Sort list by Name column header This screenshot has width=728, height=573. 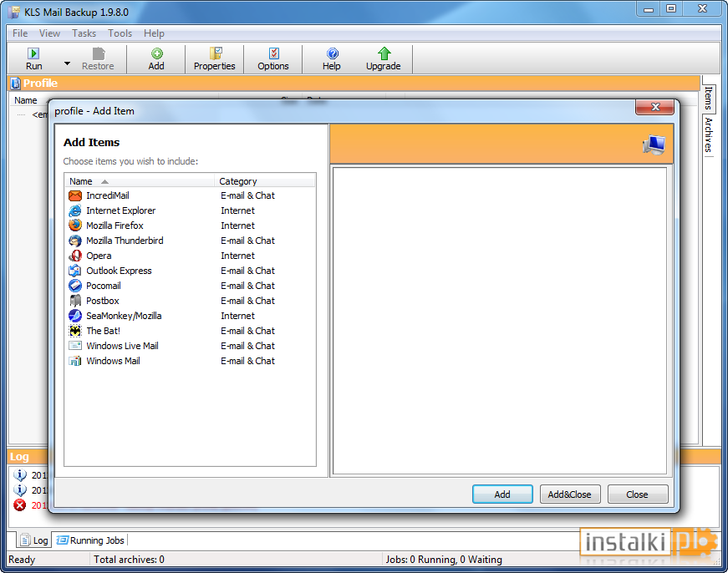(x=140, y=181)
